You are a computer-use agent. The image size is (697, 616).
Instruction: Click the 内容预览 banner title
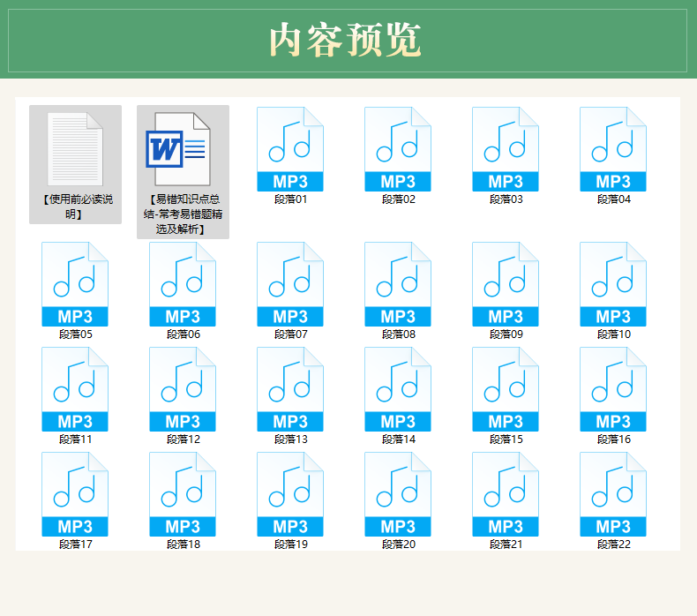coord(345,40)
